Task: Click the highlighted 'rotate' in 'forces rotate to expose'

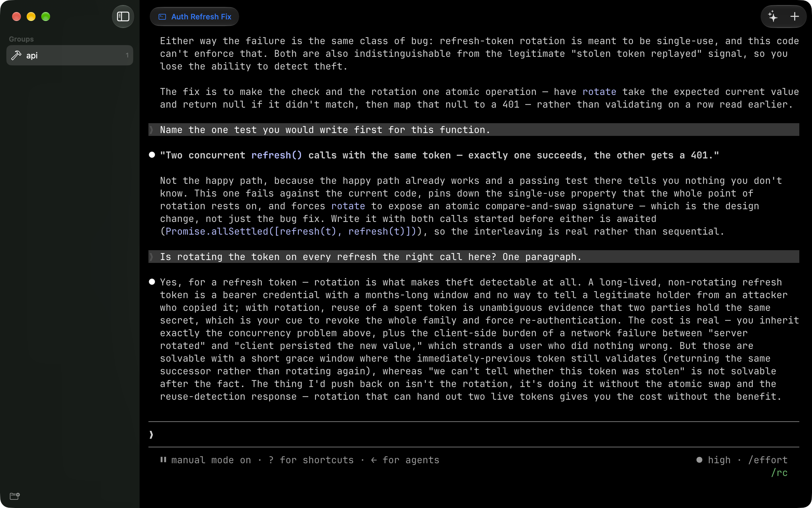Action: [x=348, y=206]
